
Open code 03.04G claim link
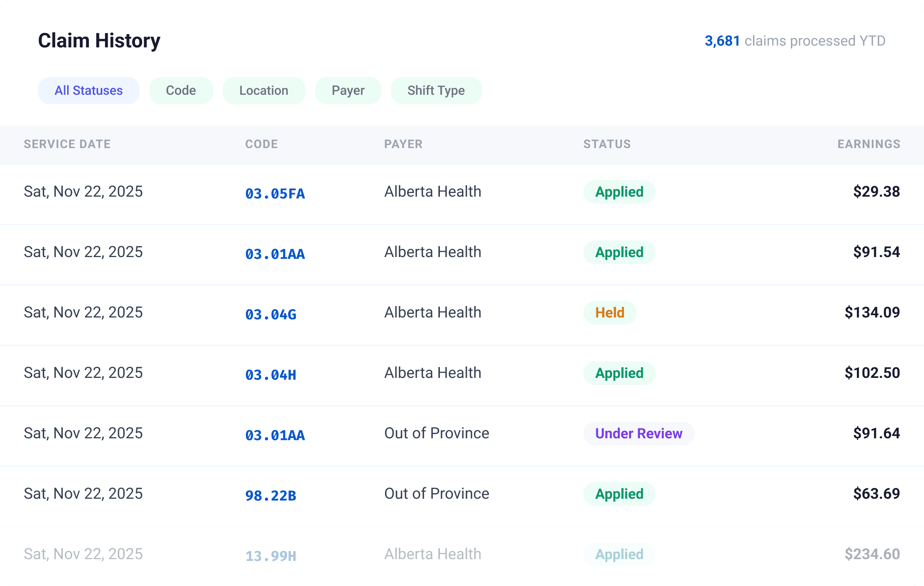click(x=270, y=314)
